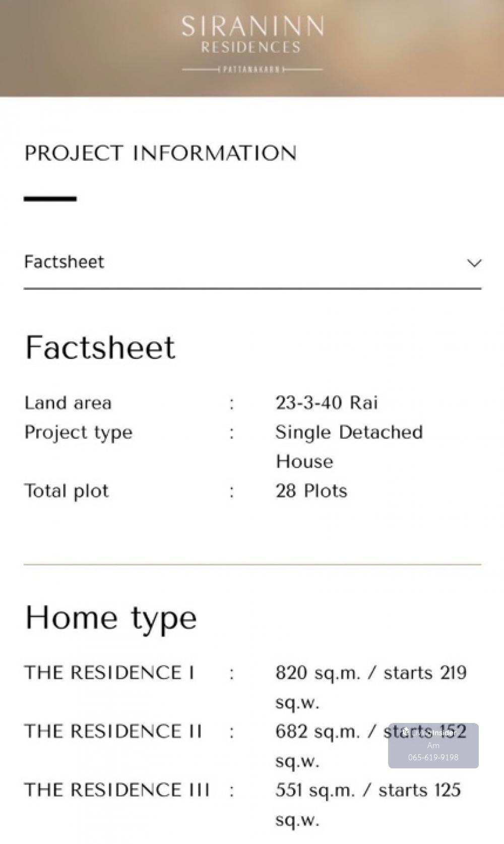
Task: Select the 23-3-40 Rai value
Action: click(x=327, y=403)
